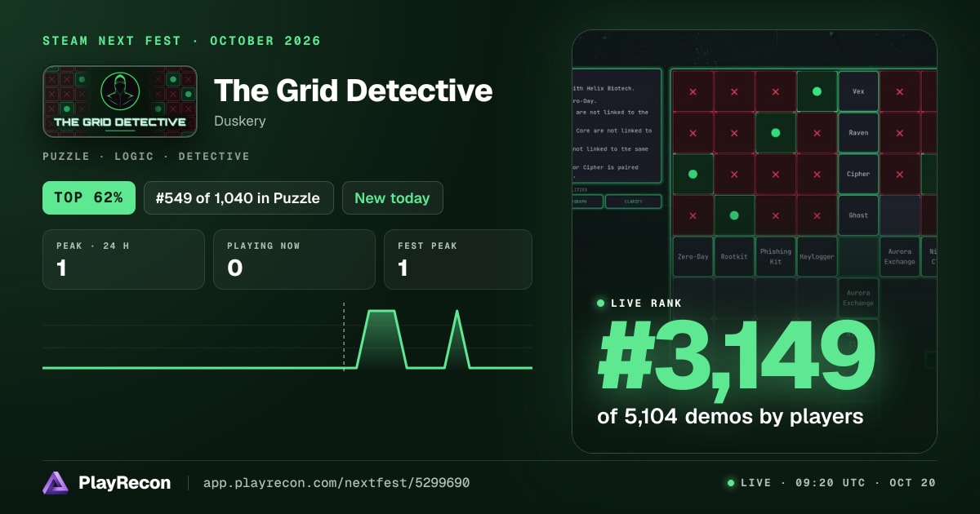The image size is (980, 514).
Task: Select the empty cell for Ghost and Aurora Exchange
Action: pos(899,215)
